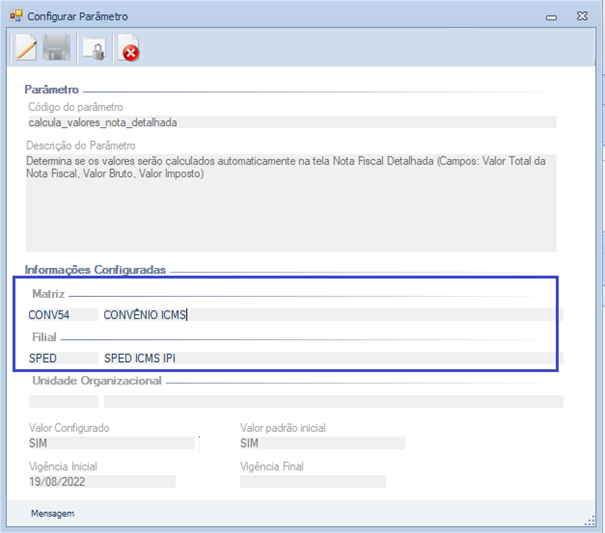Click the Configurar Parâmetro window title icon
The width and height of the screenshot is (605, 533).
[x=14, y=16]
